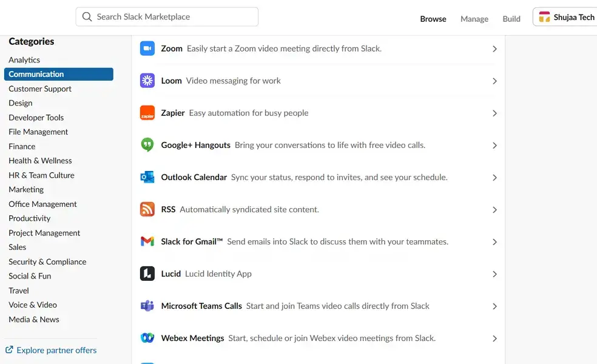Switch to the Browse tab
597x364 pixels.
[433, 19]
